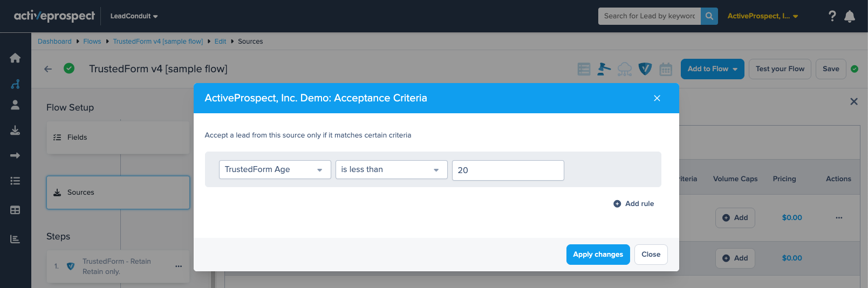Open the right arrow icon in sidebar

[x=15, y=155]
